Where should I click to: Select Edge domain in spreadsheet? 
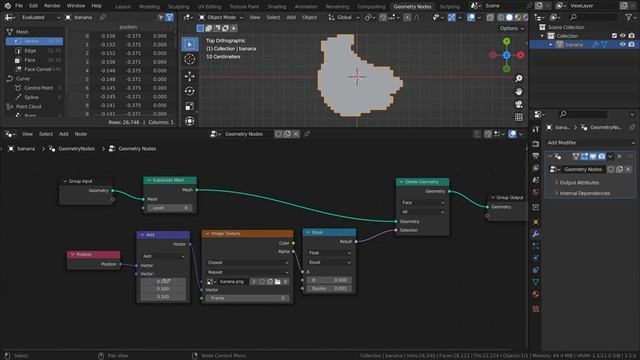pos(35,51)
